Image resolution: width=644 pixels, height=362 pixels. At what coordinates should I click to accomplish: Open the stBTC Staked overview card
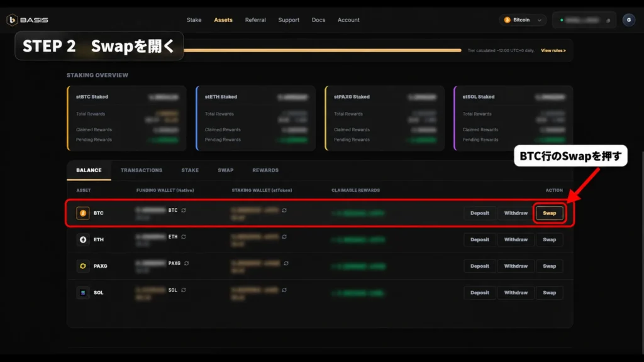coord(126,118)
